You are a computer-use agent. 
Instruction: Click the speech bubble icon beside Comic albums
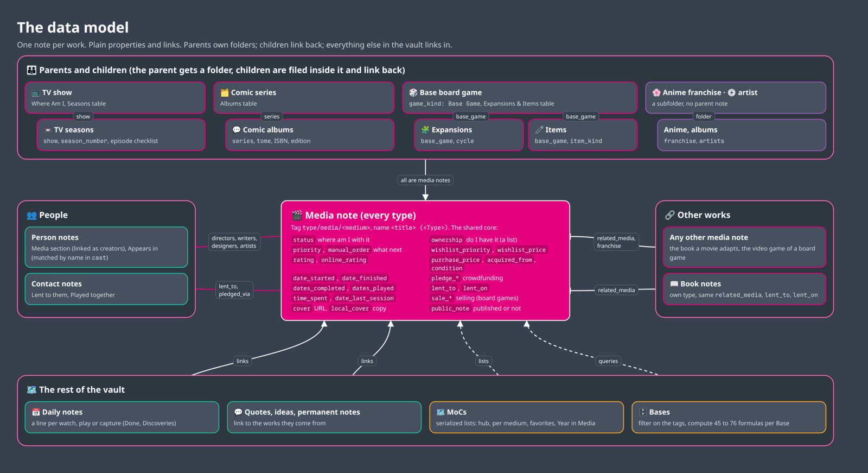pyautogui.click(x=237, y=130)
